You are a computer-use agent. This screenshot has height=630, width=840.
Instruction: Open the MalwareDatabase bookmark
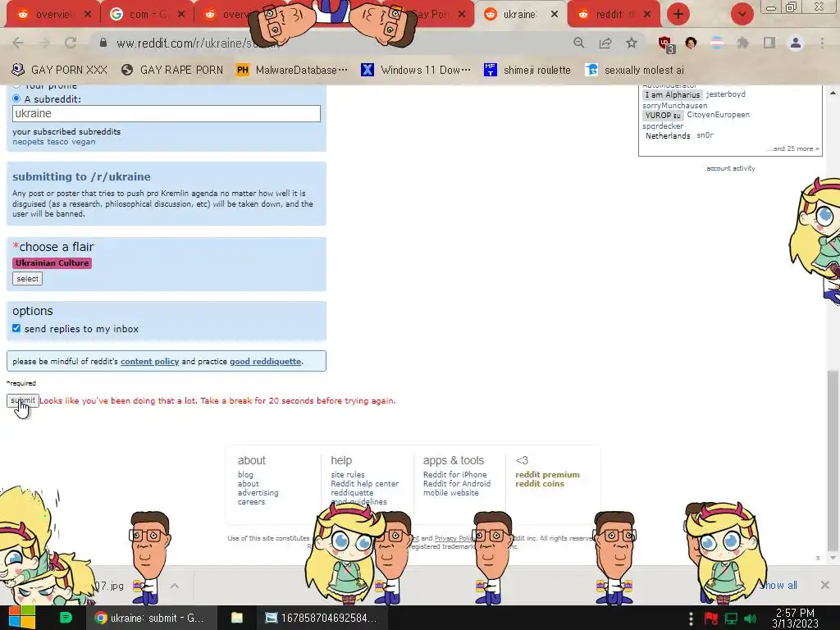pyautogui.click(x=293, y=71)
